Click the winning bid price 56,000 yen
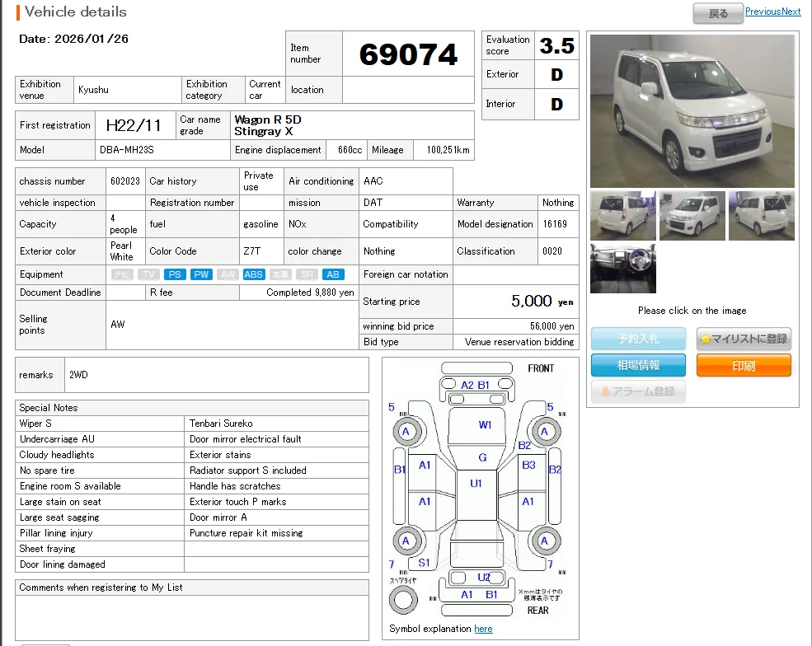 (x=552, y=326)
